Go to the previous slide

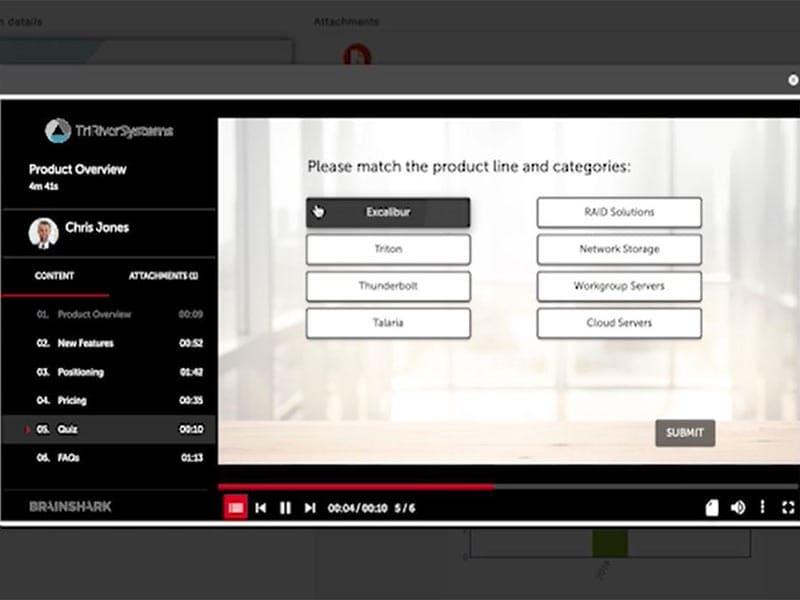coord(261,508)
